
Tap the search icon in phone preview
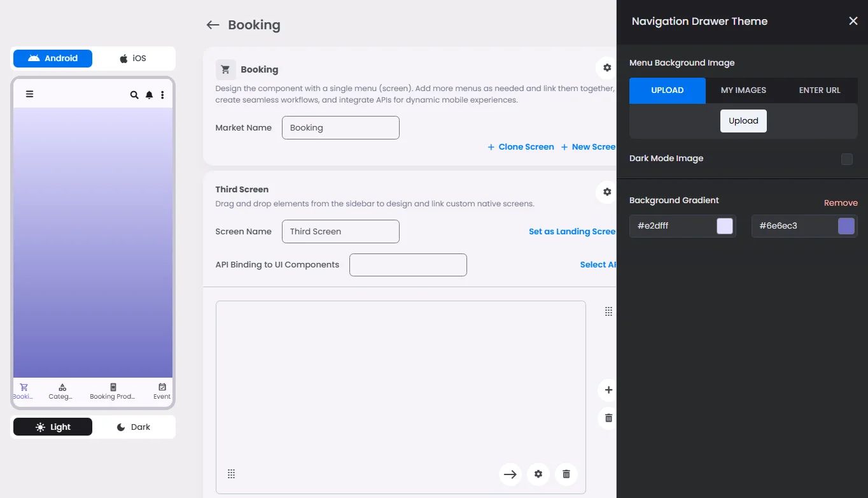134,95
